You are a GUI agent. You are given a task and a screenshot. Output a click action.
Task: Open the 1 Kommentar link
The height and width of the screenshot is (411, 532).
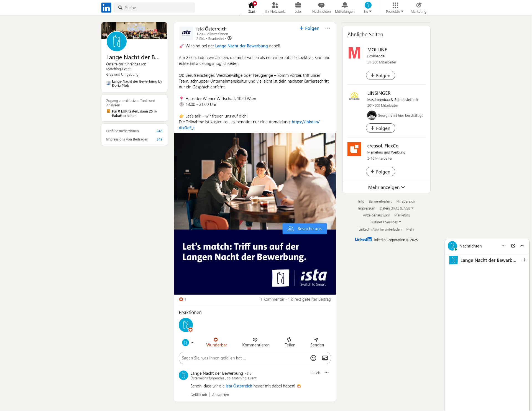click(x=272, y=299)
